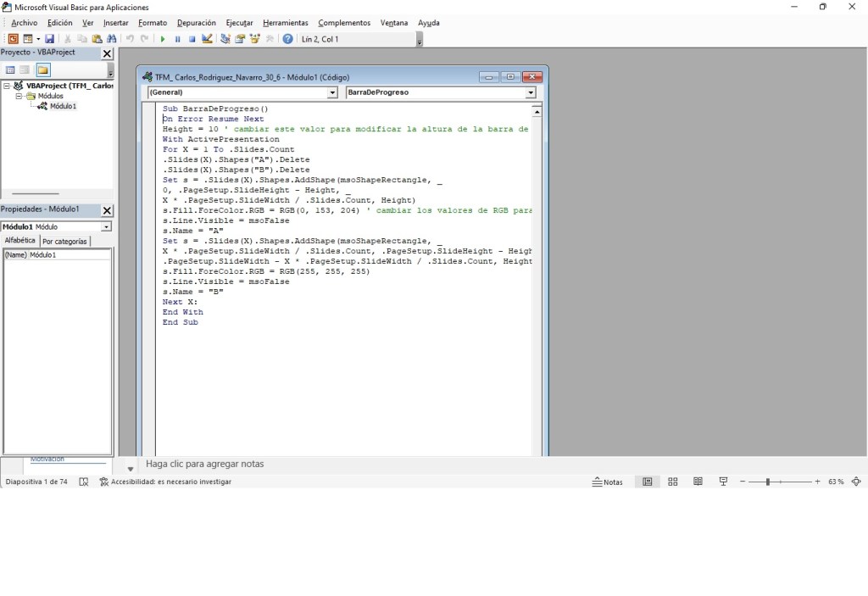Toggle the Notas pane in status bar
This screenshot has height=596, width=868.
coord(607,482)
